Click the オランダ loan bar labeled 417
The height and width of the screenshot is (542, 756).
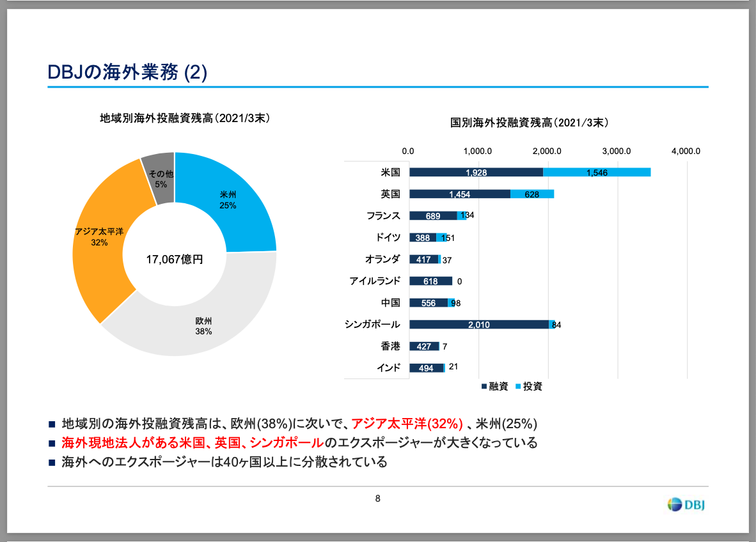point(424,259)
